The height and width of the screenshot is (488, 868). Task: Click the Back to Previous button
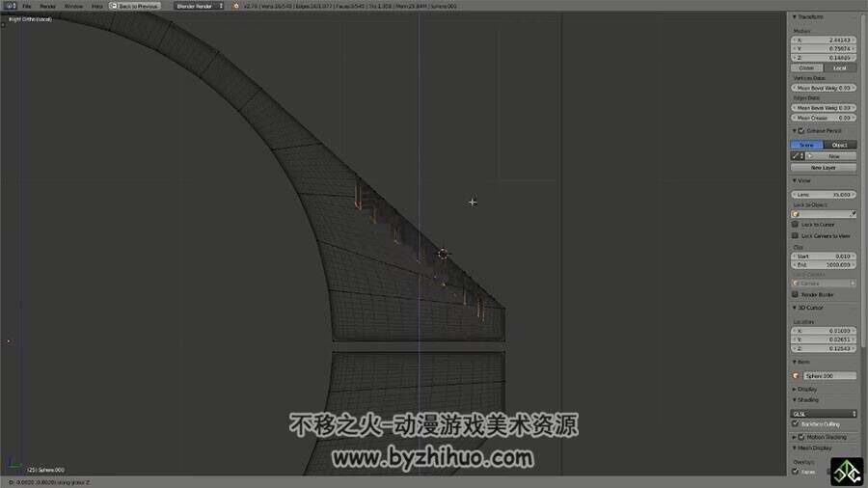pyautogui.click(x=134, y=6)
